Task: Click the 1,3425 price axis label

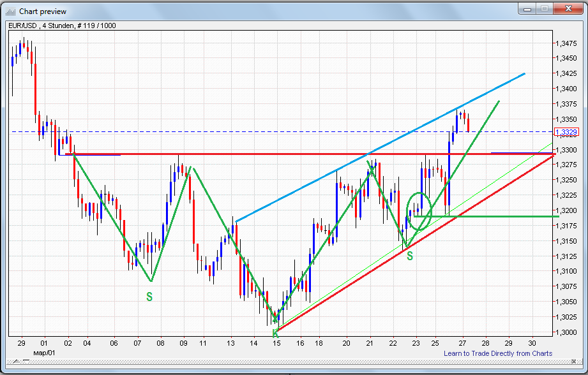Action: pos(566,73)
